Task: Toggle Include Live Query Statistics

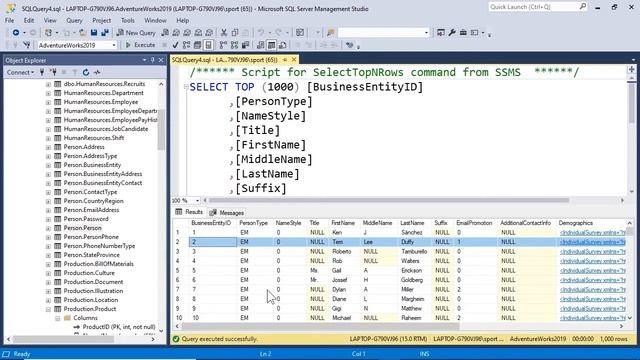Action: (x=234, y=45)
